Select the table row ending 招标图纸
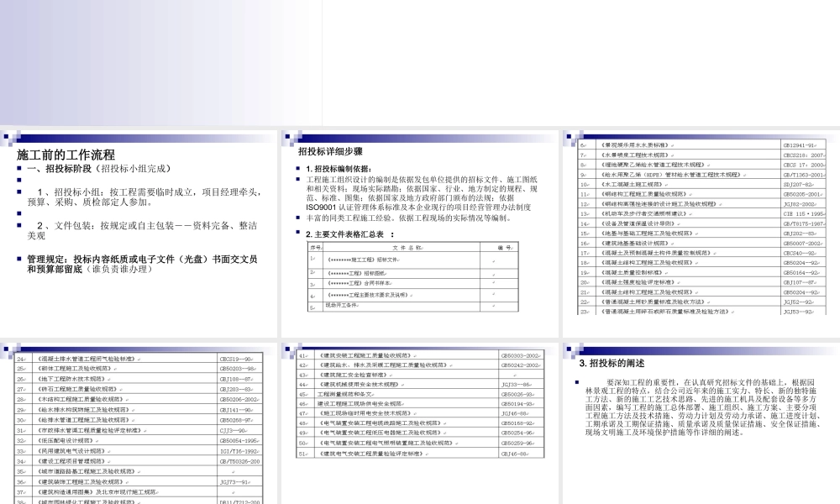Screen dimensions: 840x504 point(413,273)
